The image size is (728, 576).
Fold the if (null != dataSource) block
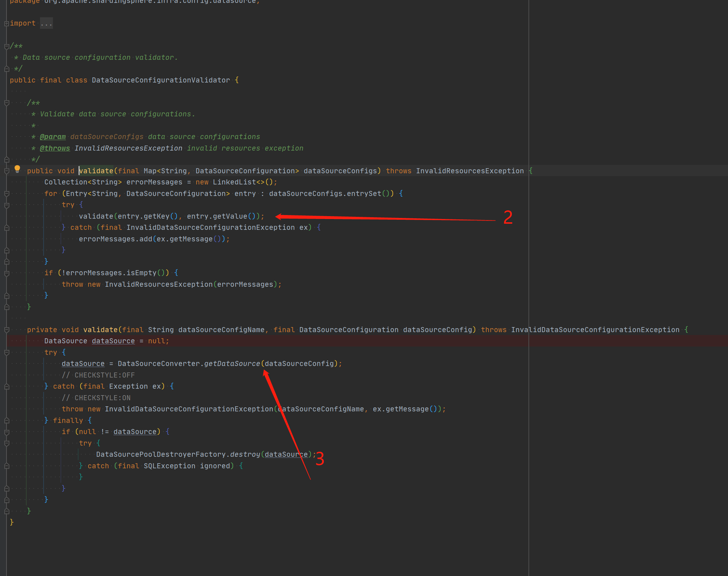(6, 432)
